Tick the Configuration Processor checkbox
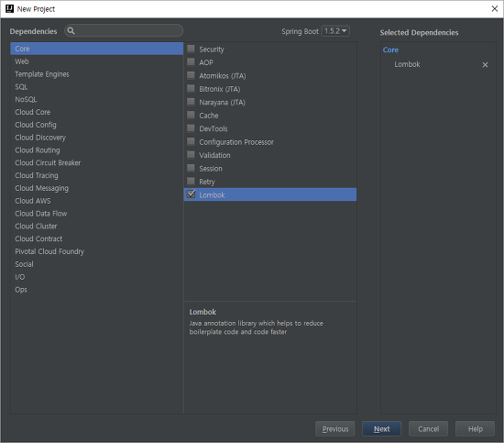This screenshot has width=504, height=443. point(191,141)
